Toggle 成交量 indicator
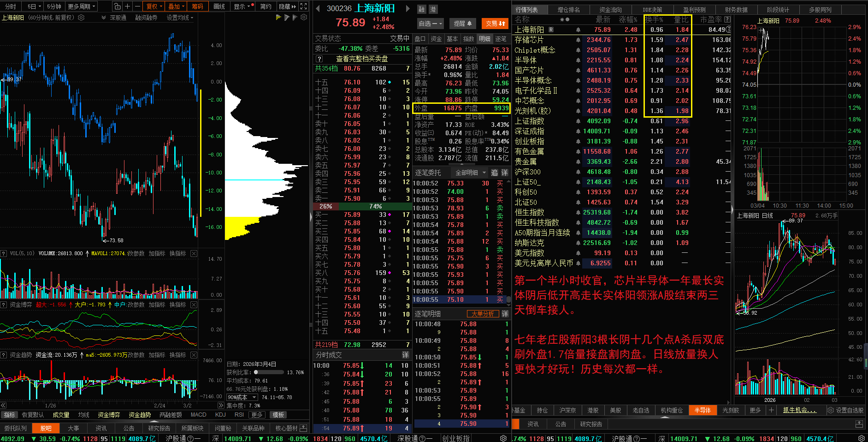This screenshot has height=442, width=868. click(61, 415)
